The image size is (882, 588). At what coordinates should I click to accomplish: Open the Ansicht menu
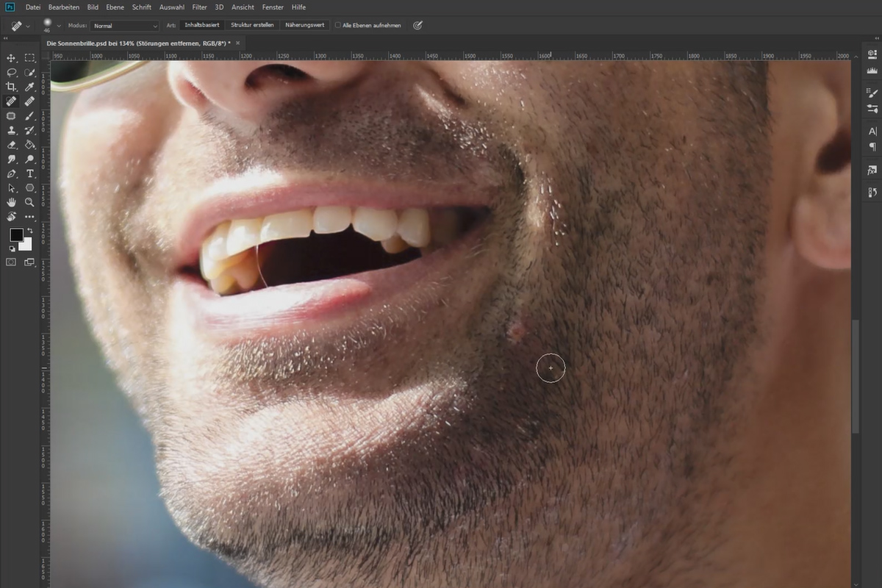243,7
